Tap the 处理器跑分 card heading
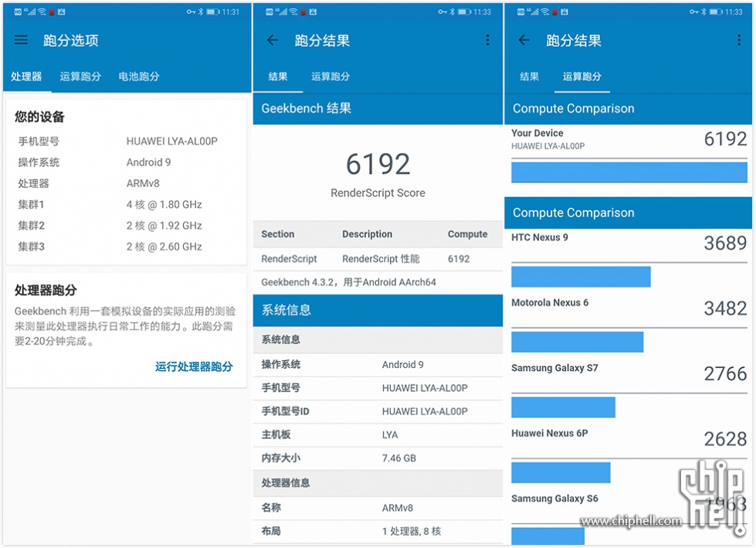Image resolution: width=756 pixels, height=548 pixels. coord(46,290)
